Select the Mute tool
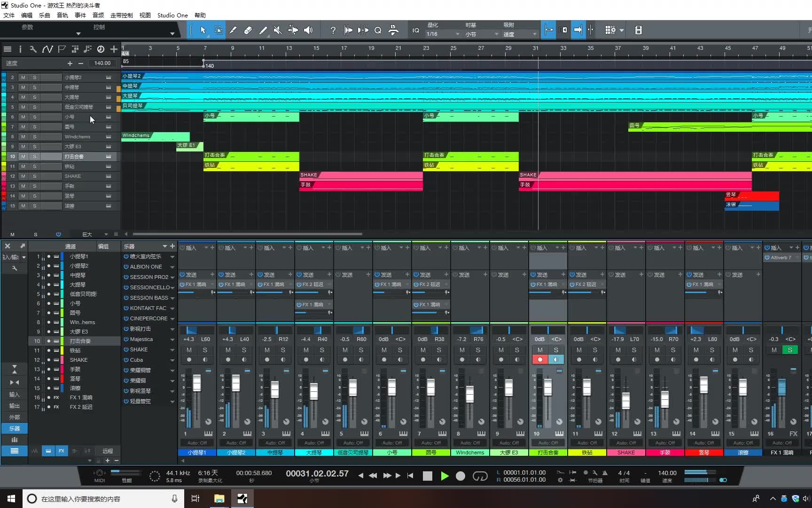This screenshot has height=508, width=812. [x=278, y=30]
